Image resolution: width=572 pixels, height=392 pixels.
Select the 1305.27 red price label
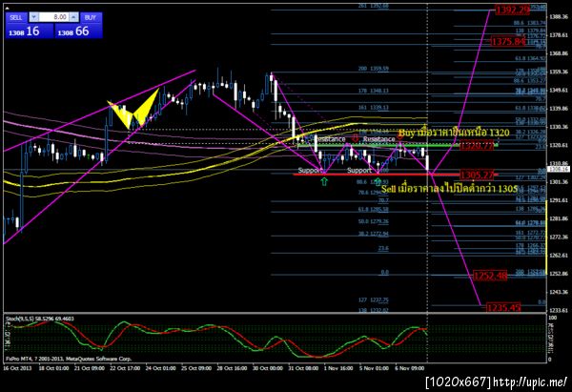pyautogui.click(x=477, y=175)
